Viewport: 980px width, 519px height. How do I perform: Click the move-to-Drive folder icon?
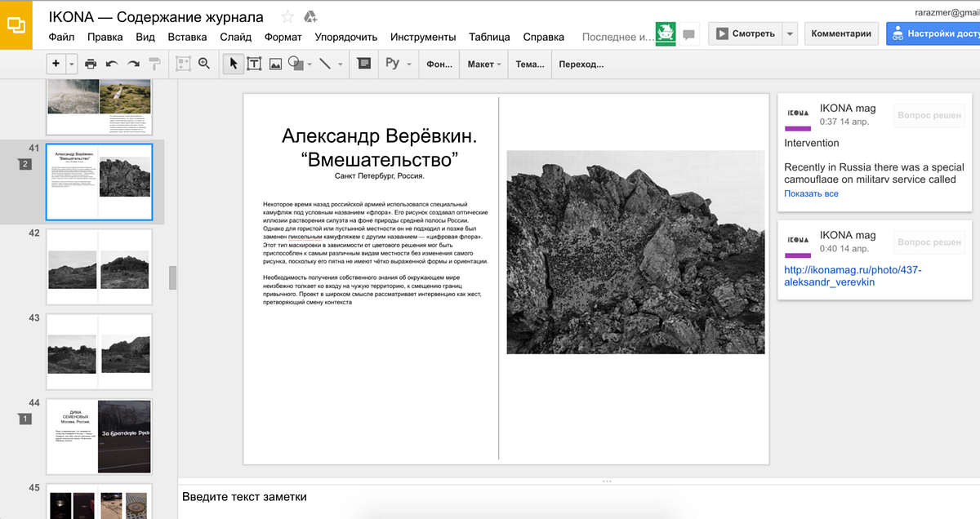(310, 16)
